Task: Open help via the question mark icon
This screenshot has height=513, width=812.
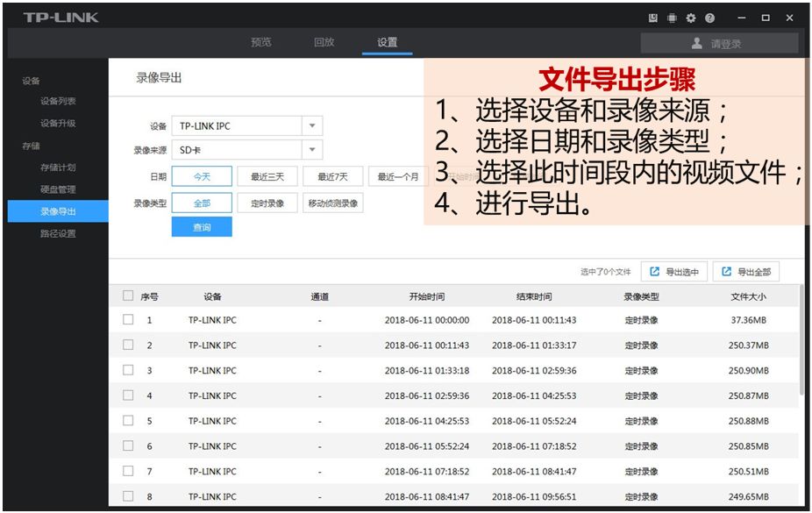Action: (709, 18)
